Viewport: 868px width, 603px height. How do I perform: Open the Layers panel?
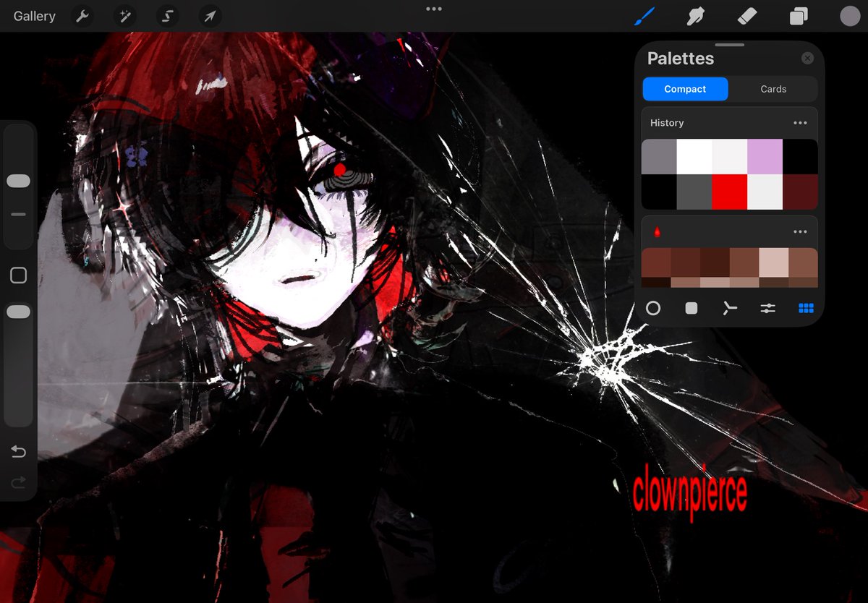click(797, 16)
